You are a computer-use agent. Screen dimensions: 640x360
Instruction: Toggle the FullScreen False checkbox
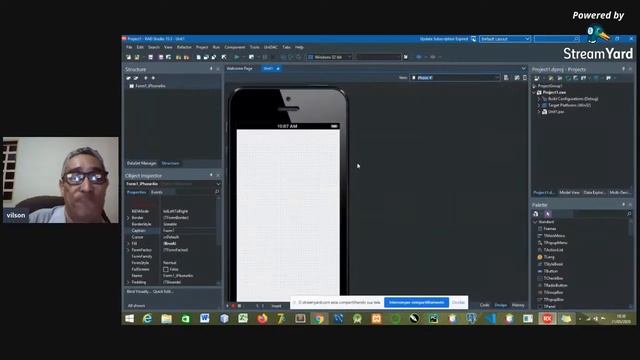point(166,269)
